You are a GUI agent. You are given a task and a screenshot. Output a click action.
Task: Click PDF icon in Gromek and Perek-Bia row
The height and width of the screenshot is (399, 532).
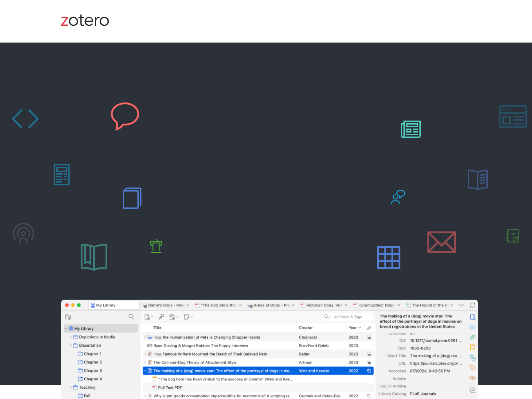pyautogui.click(x=369, y=396)
